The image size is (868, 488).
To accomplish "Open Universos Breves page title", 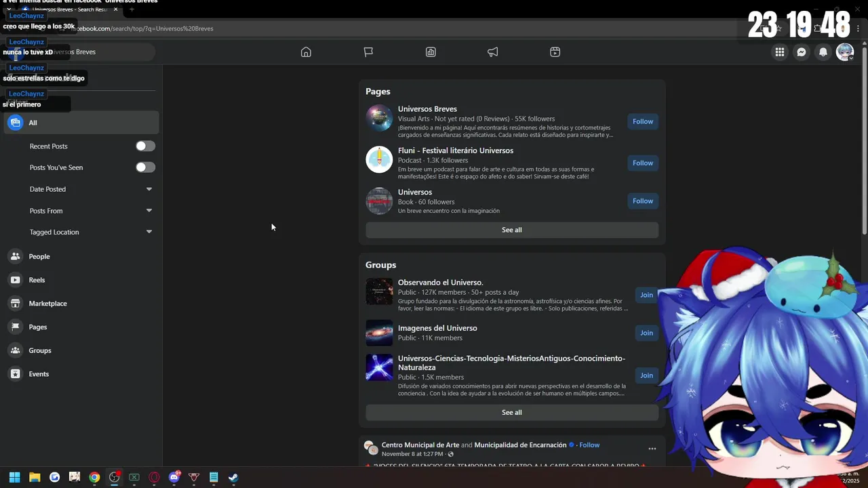I will (427, 109).
